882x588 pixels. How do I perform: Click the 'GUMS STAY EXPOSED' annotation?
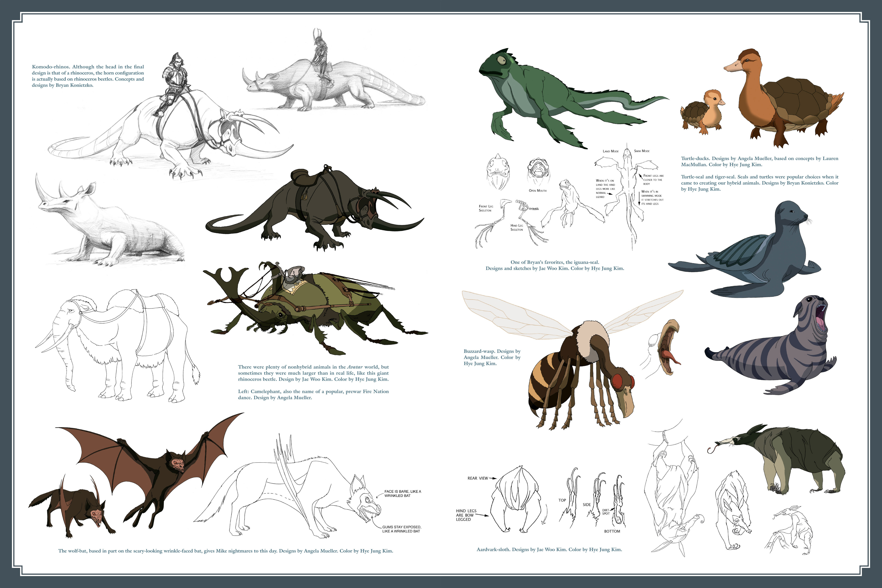click(401, 529)
